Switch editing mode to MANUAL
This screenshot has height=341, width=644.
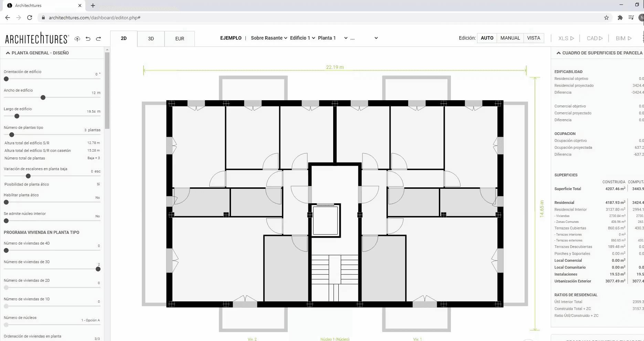coord(510,38)
